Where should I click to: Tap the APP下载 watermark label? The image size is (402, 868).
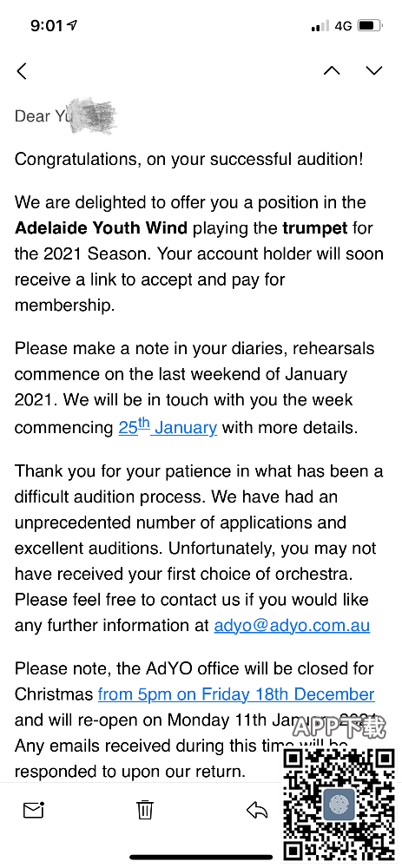pyautogui.click(x=339, y=727)
